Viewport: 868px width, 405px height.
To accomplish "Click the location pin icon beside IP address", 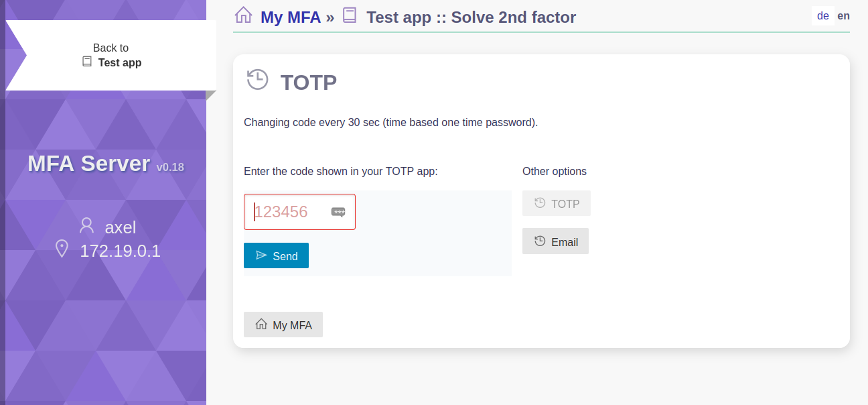I will [x=62, y=249].
